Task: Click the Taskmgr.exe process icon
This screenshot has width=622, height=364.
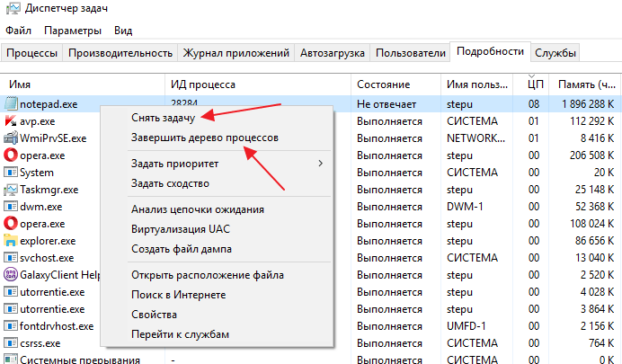Action: pos(11,190)
